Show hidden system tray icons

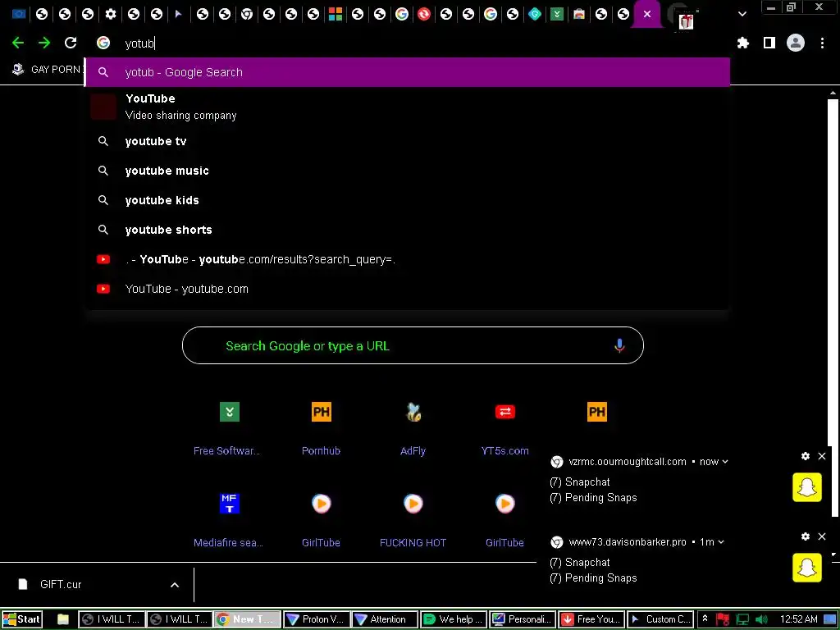pos(705,619)
